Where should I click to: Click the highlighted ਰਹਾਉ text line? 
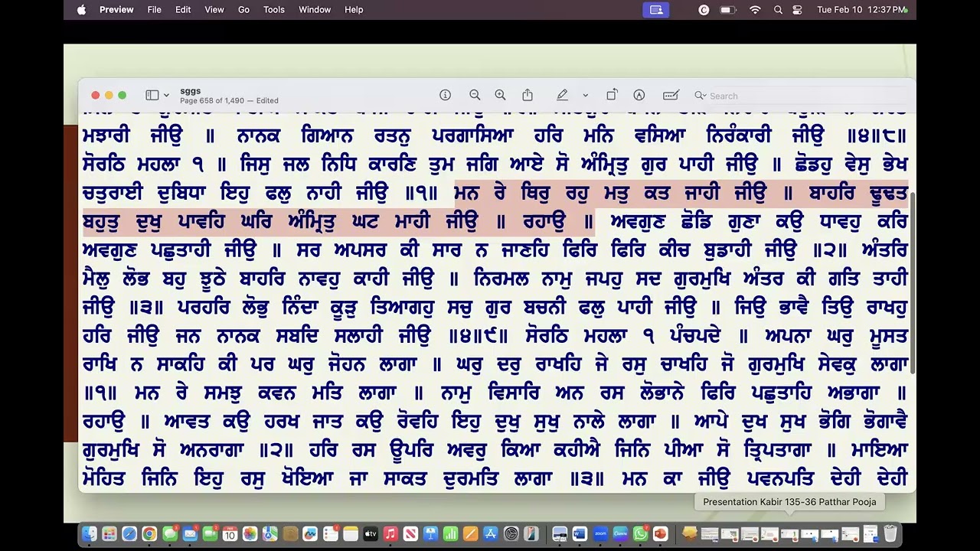(338, 222)
